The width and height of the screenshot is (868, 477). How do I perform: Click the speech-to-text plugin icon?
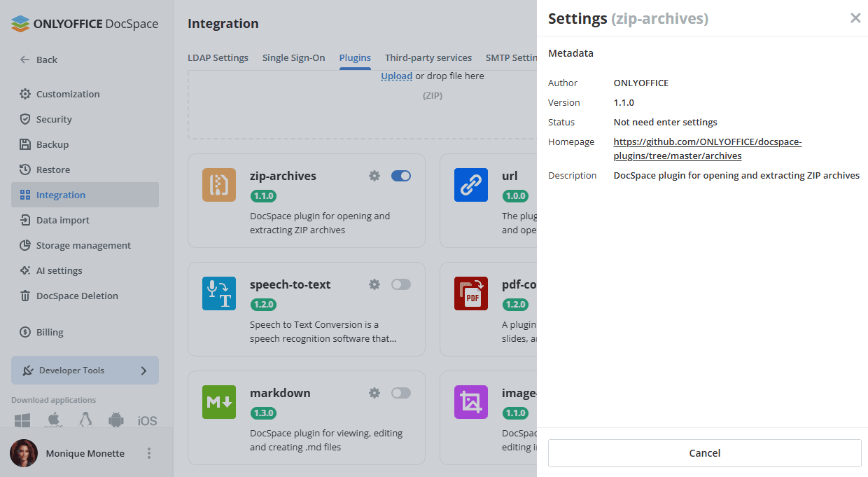click(x=219, y=293)
